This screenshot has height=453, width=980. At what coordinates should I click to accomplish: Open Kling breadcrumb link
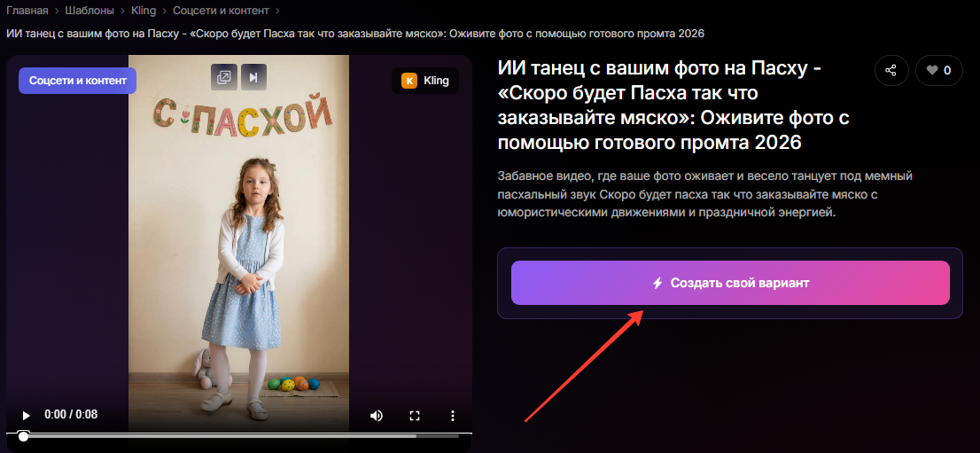tap(144, 11)
